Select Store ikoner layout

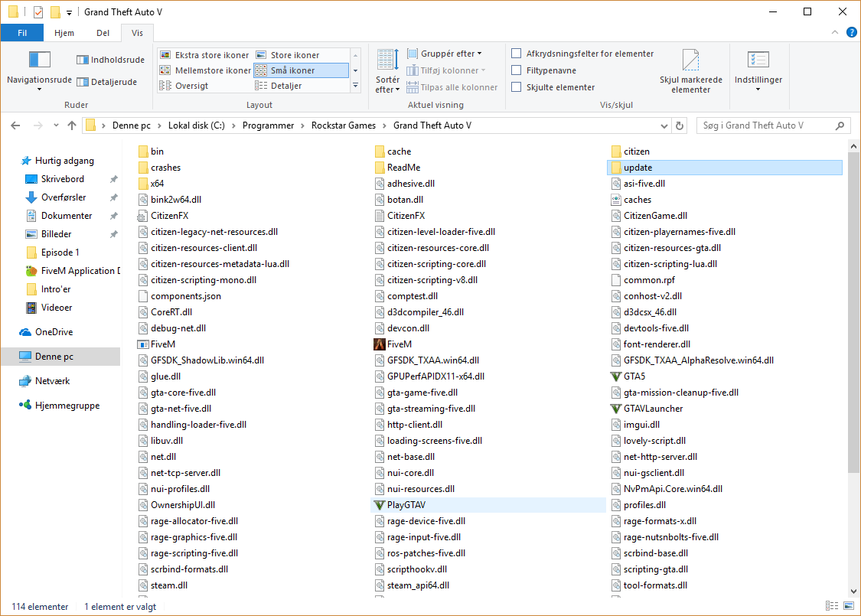(x=288, y=55)
